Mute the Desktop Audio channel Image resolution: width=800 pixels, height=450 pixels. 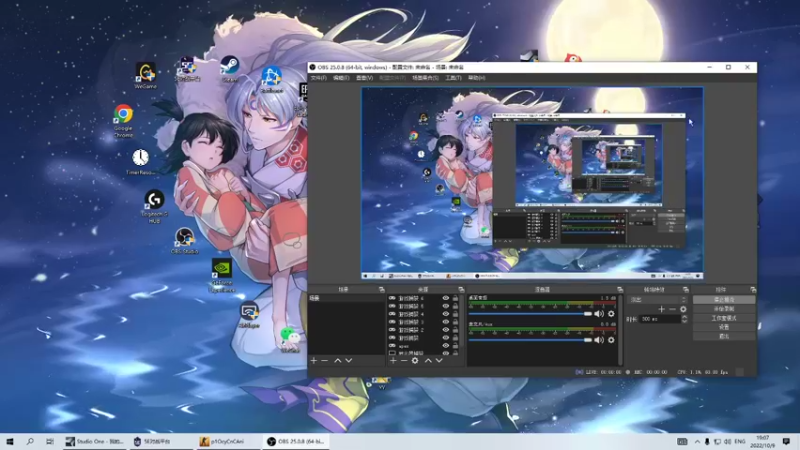coord(599,314)
